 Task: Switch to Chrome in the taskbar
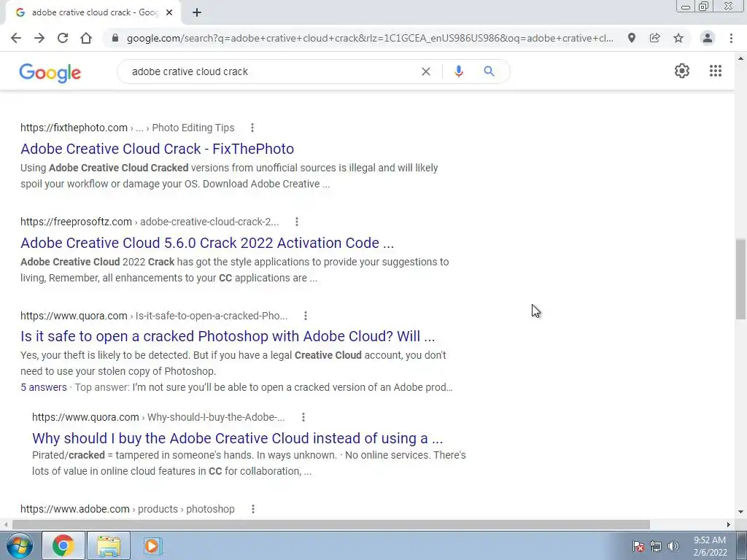(63, 545)
